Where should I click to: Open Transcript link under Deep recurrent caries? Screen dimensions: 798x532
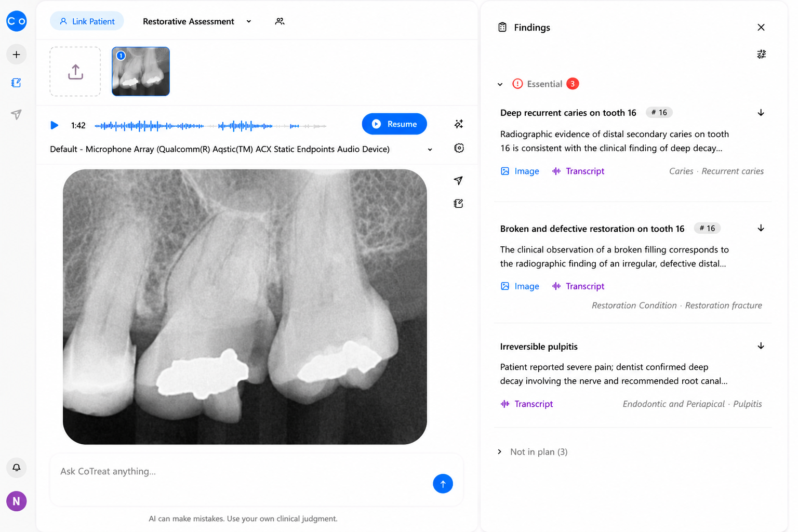point(578,171)
